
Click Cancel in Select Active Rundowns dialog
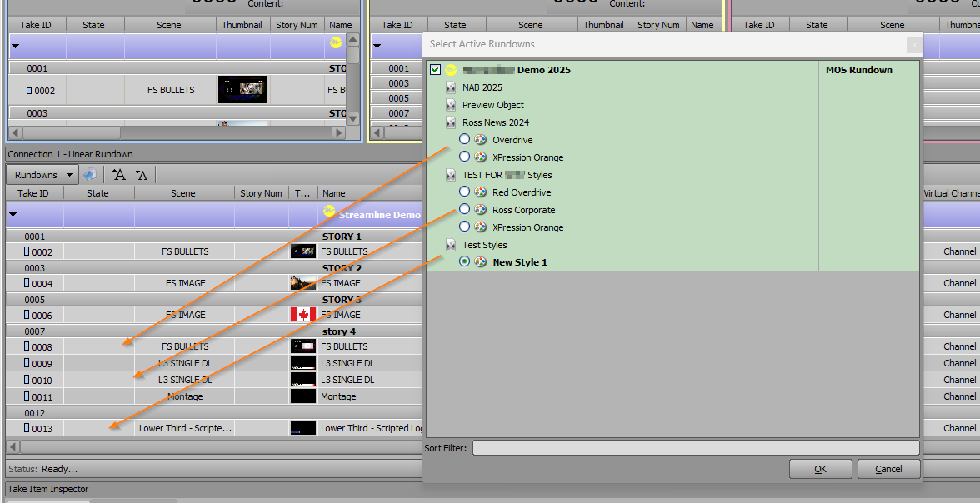pos(888,469)
